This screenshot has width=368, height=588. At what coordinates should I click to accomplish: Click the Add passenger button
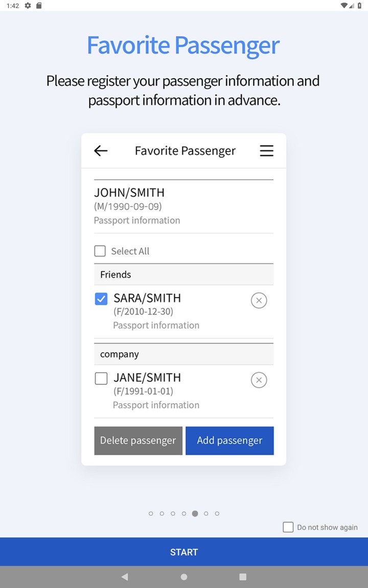(229, 440)
